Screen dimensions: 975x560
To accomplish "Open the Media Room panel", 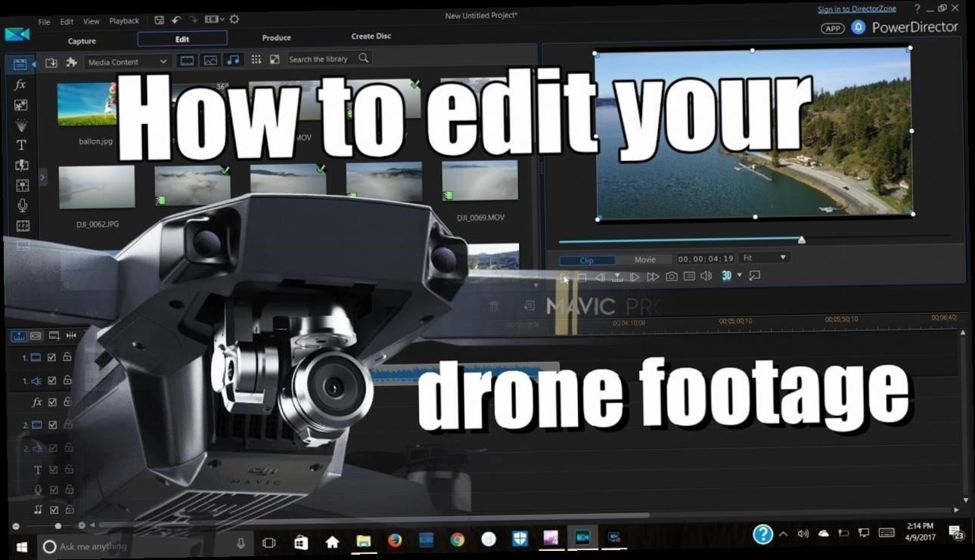I will pyautogui.click(x=20, y=64).
